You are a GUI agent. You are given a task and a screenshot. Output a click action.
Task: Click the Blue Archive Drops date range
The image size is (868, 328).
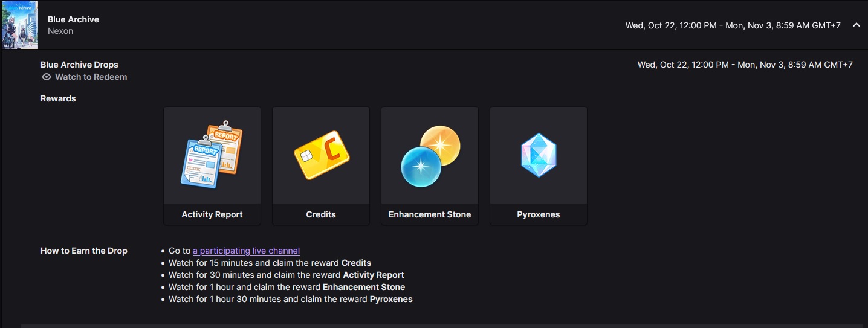pyautogui.click(x=745, y=65)
